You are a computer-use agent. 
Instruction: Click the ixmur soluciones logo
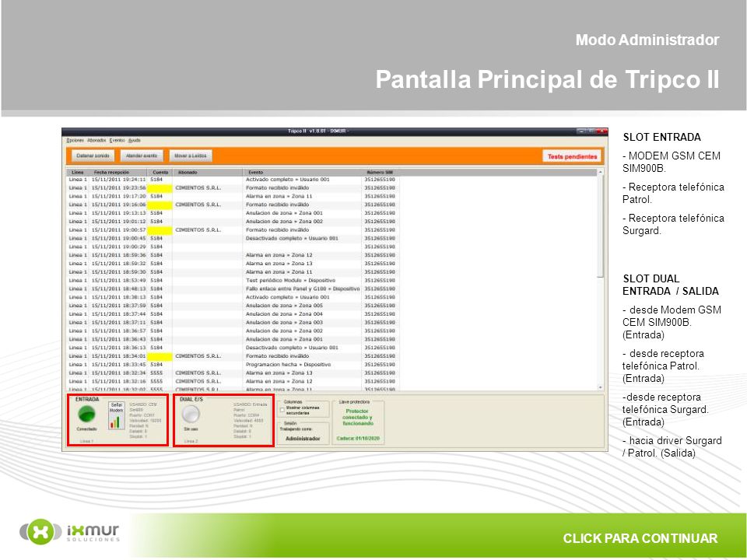pyautogui.click(x=69, y=531)
